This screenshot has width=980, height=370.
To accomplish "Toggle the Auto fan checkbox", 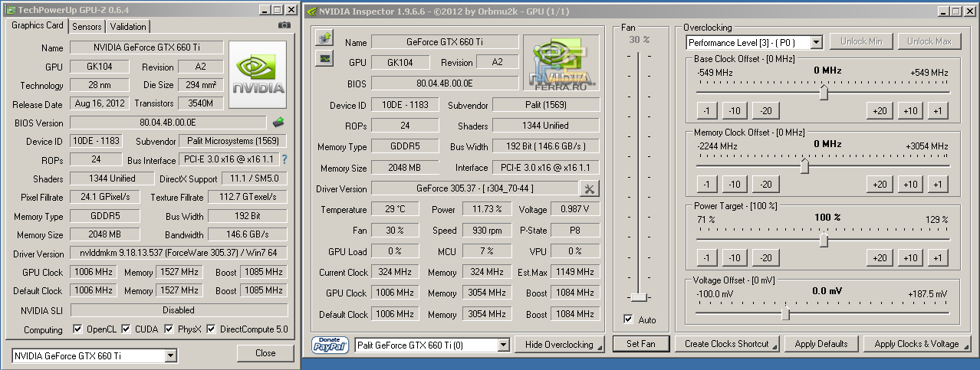I will (x=629, y=319).
